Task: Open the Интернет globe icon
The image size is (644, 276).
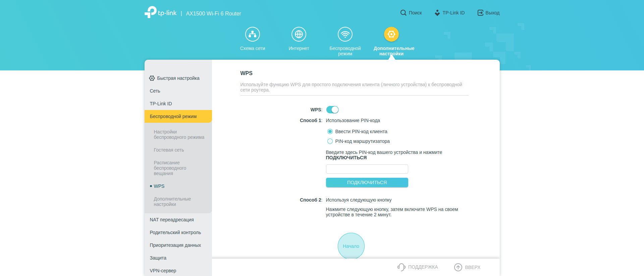Action: tap(299, 34)
